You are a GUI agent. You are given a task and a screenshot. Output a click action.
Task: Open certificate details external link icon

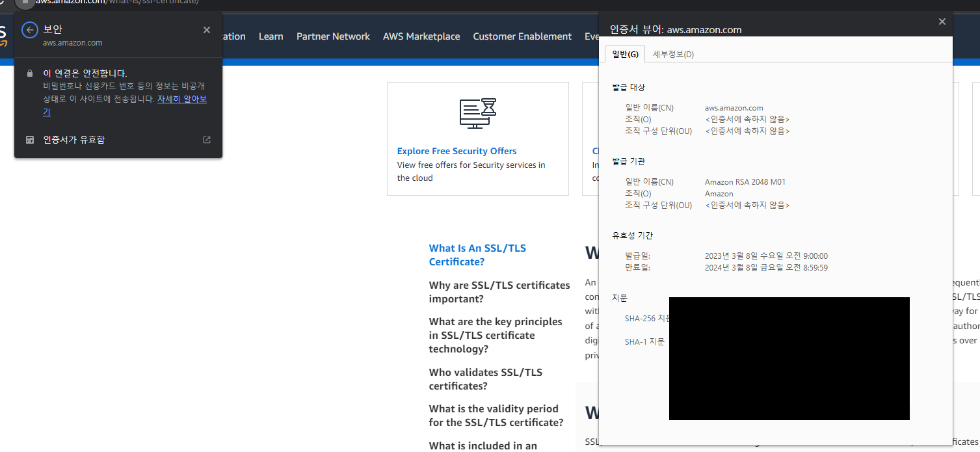[x=207, y=140]
